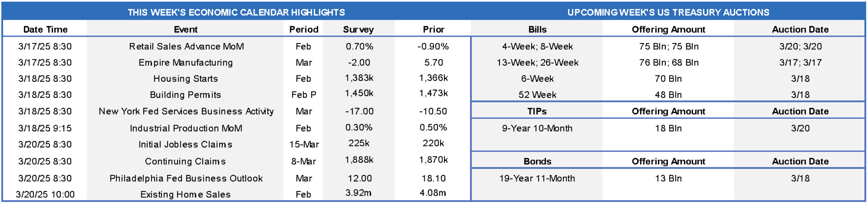
Task: Click the Housing Starts event cell
Action: 186,79
